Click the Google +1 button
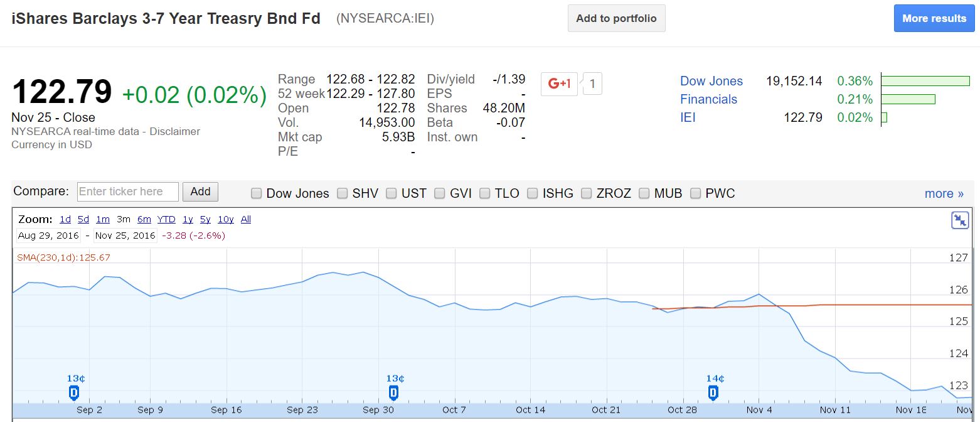The width and height of the screenshot is (980, 422). 559,84
